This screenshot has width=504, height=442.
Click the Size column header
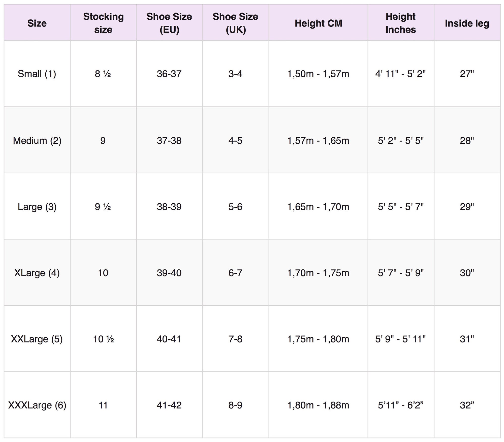[37, 23]
